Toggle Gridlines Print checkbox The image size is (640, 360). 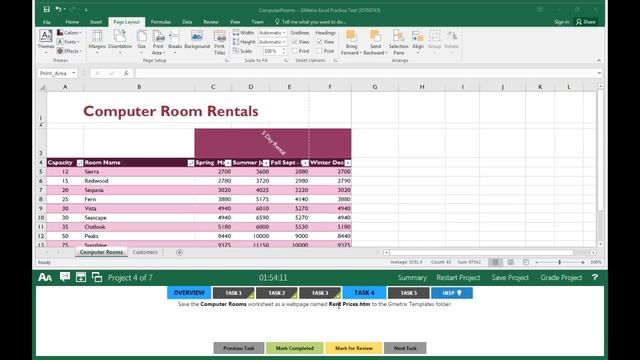[x=295, y=51]
